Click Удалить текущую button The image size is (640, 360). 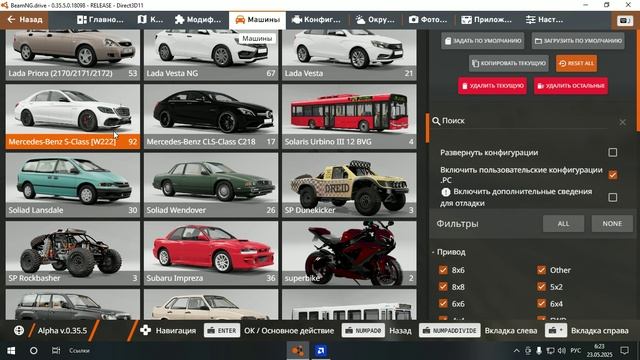[492, 86]
